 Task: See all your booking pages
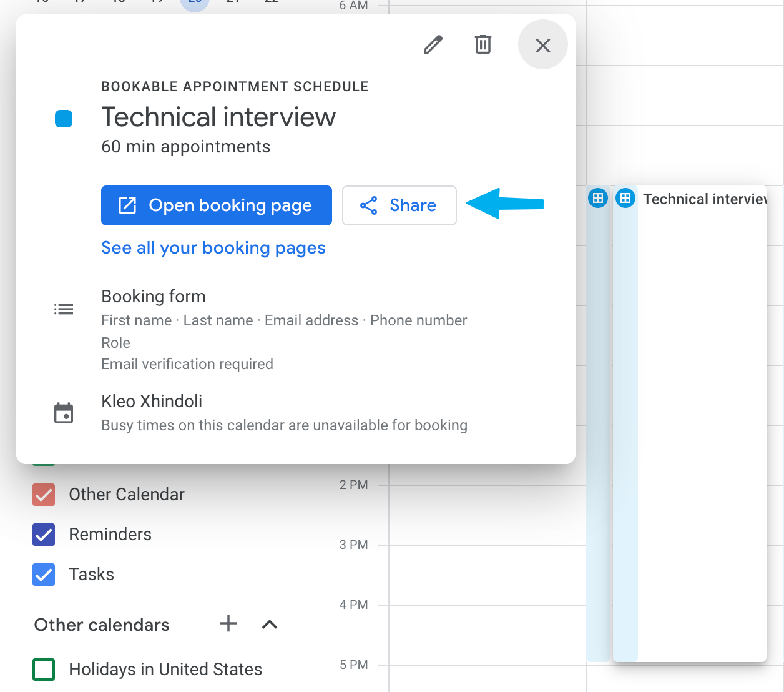tap(213, 248)
